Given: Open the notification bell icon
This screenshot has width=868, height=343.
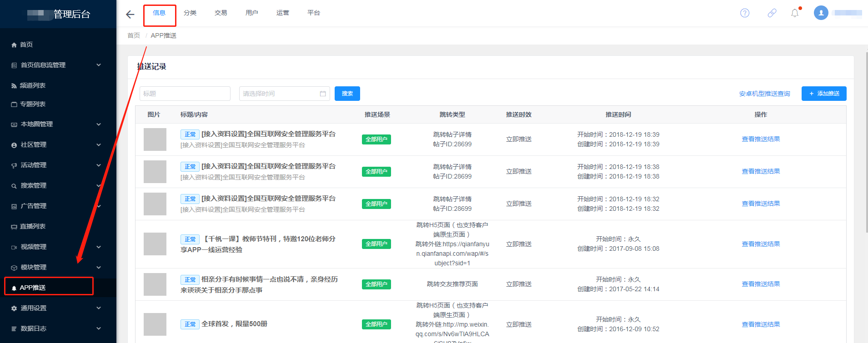Looking at the screenshot, I should [795, 13].
